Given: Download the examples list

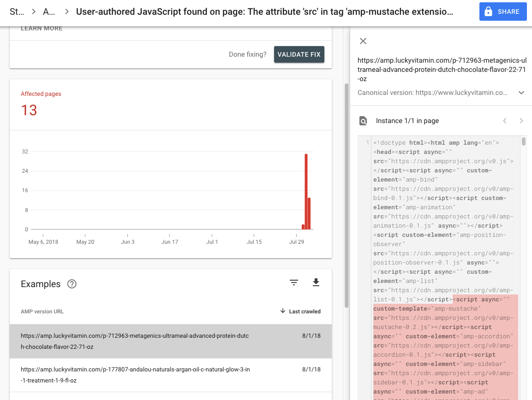Looking at the screenshot, I should pyautogui.click(x=316, y=282).
